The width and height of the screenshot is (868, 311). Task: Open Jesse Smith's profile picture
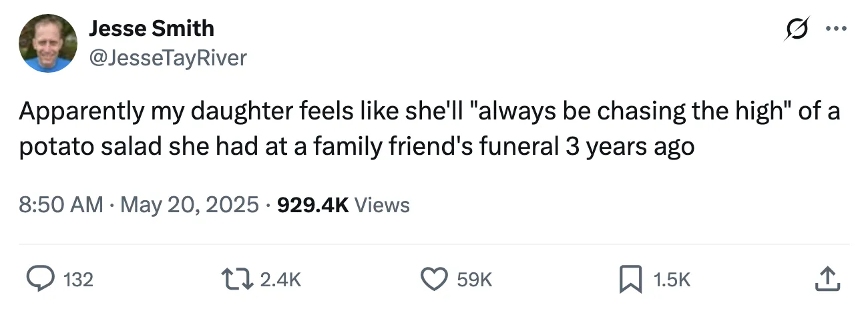[x=47, y=43]
